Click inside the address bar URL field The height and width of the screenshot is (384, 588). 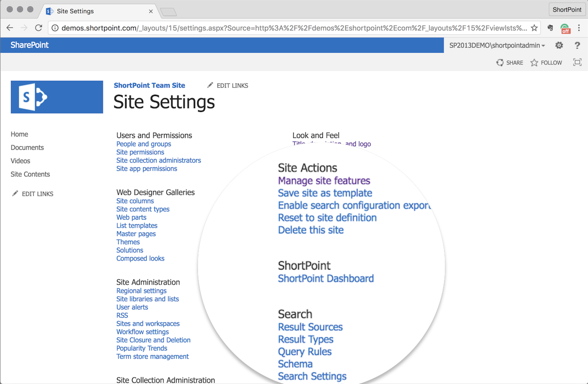coord(272,28)
